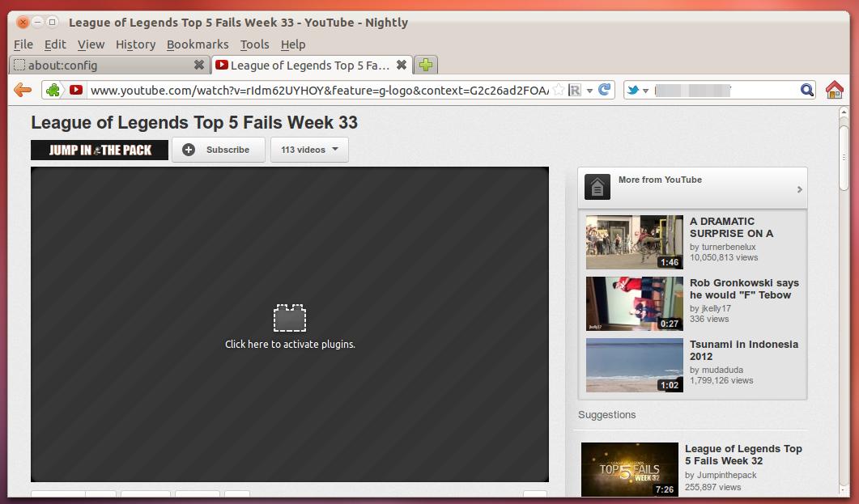Subscribe to the channel
Screen dimensions: 859x504
tap(218, 150)
